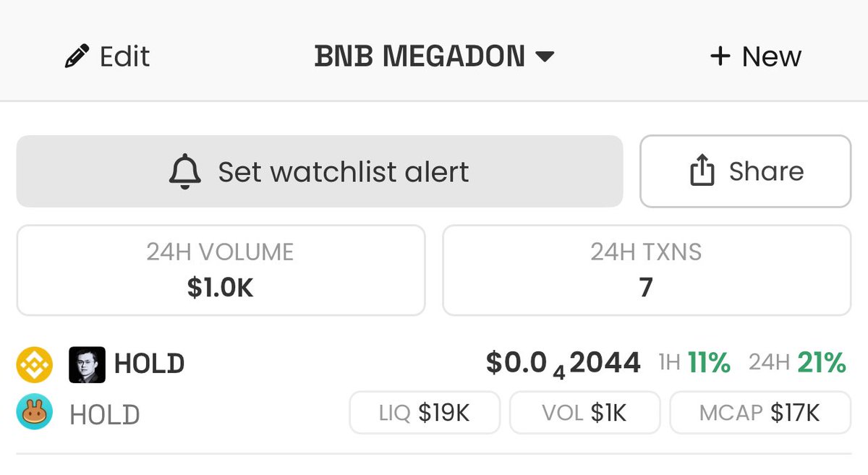Tap the Edit label in header
Screen dimensions: 868x475
click(124, 56)
